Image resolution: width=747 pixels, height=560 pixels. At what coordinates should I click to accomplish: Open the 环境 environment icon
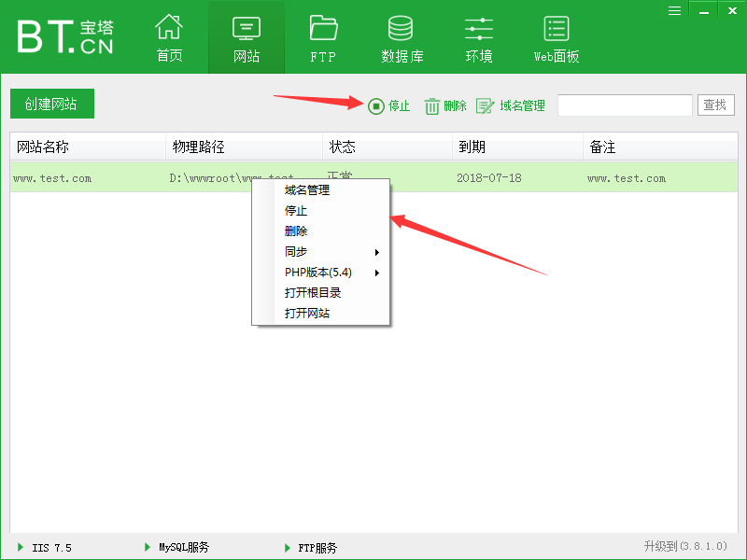pyautogui.click(x=478, y=28)
